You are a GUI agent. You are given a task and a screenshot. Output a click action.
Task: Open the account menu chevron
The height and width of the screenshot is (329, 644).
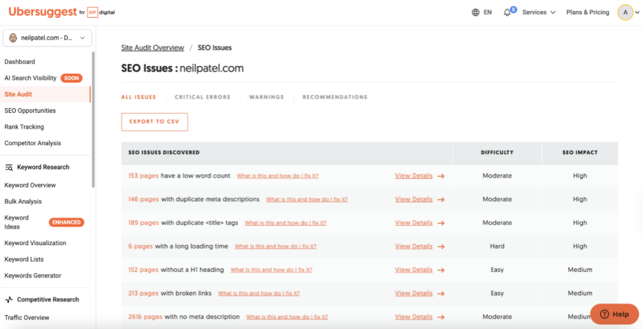637,12
